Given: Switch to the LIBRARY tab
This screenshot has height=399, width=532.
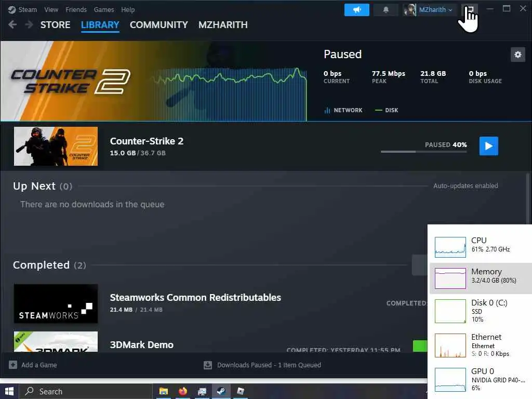Looking at the screenshot, I should click(100, 25).
